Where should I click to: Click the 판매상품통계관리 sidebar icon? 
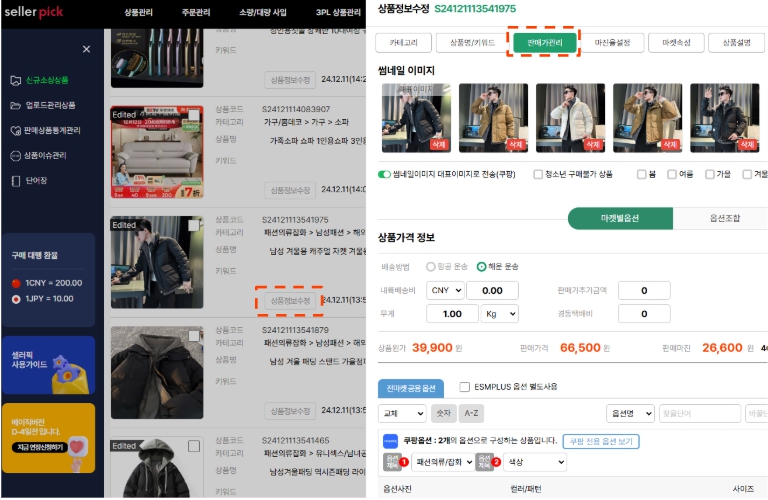(15, 130)
